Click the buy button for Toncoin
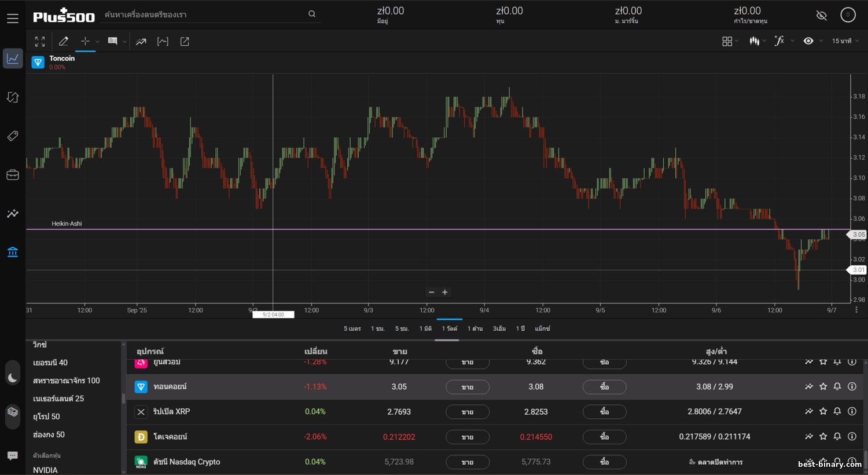Viewport: 868px width, 475px height. pos(604,387)
